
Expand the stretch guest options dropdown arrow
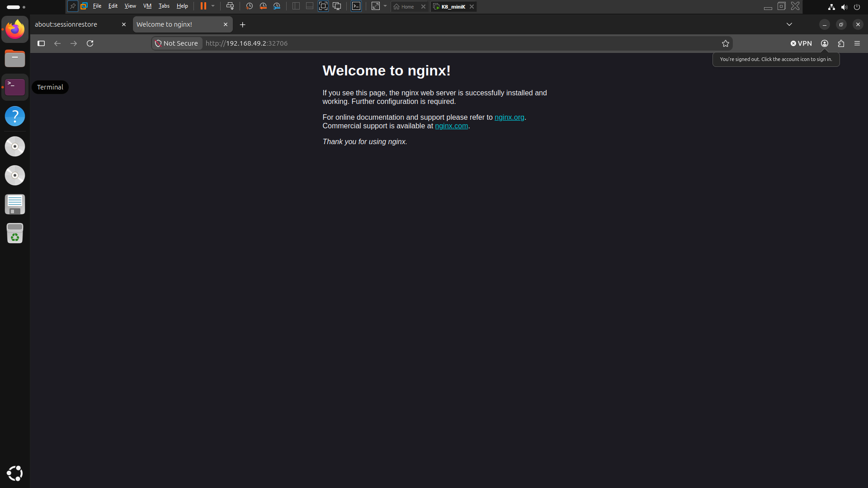[385, 6]
